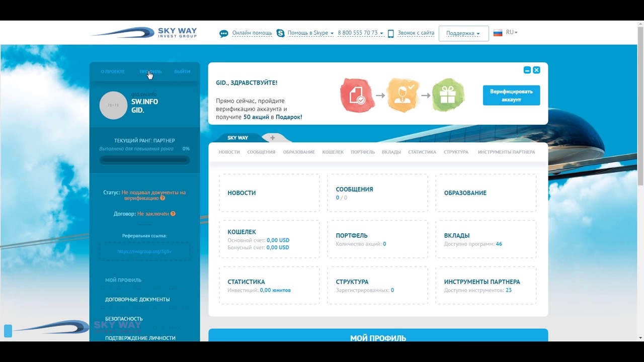Click the '0,00 USD' main account balance
644x362 pixels.
[278, 240]
